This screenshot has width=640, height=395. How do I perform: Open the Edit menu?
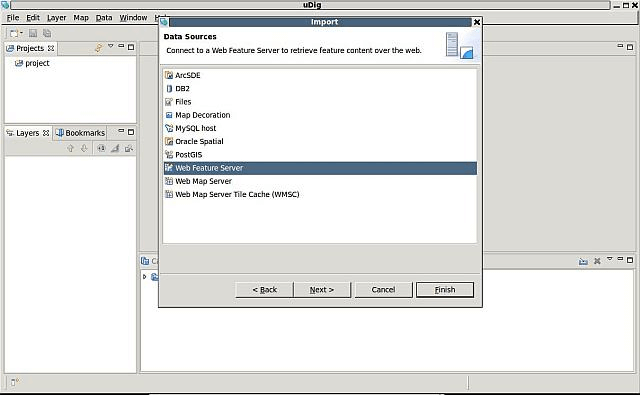tap(33, 18)
